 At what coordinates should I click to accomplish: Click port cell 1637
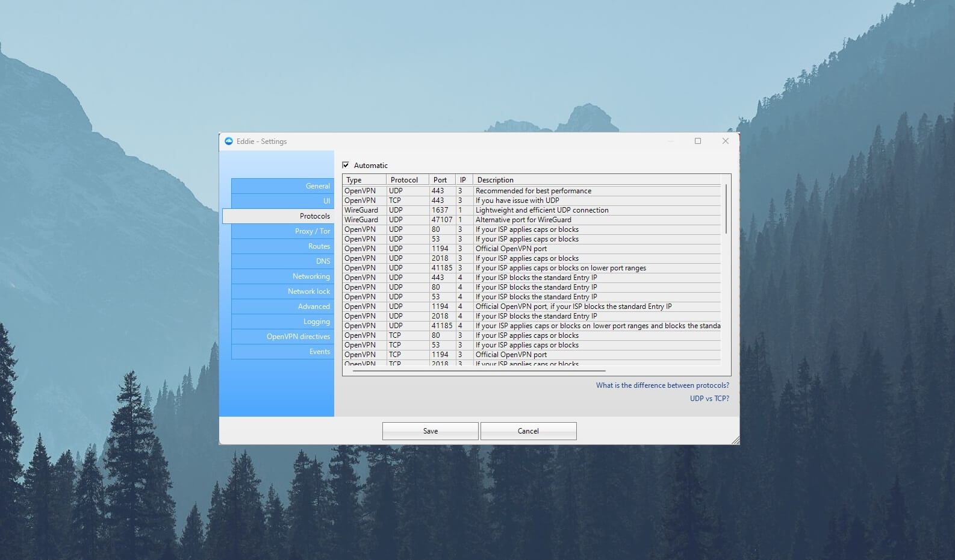click(442, 210)
